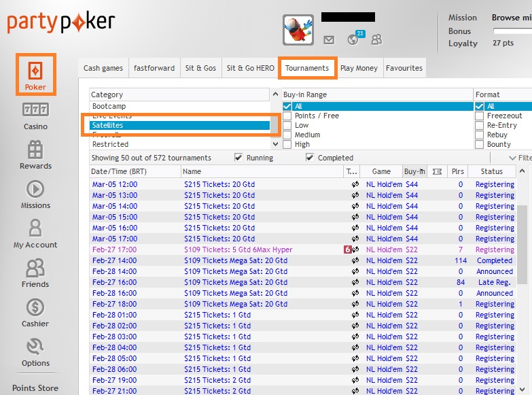Click satellite icon in Mar-05 17:00 row

(355, 239)
